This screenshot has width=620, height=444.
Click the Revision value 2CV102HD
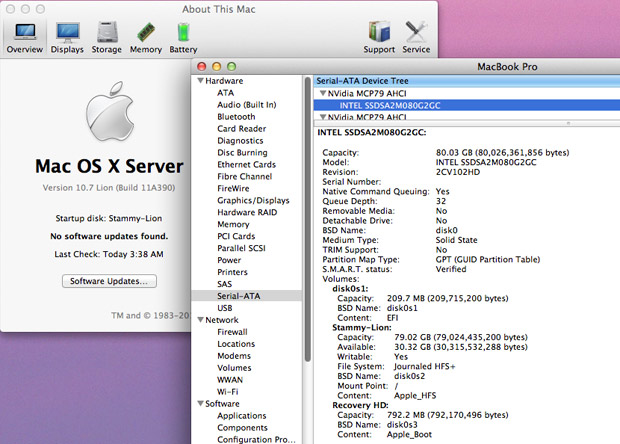458,172
